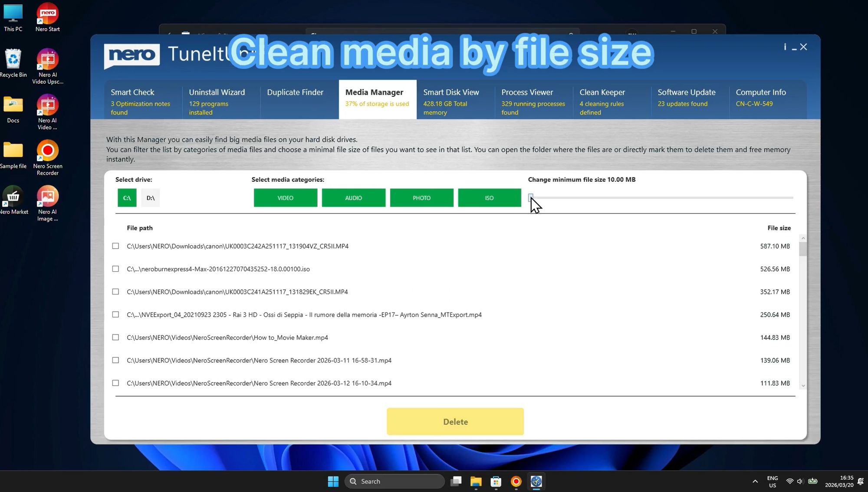The width and height of the screenshot is (868, 492).
Task: Open File Explorer from the taskbar
Action: click(476, 482)
